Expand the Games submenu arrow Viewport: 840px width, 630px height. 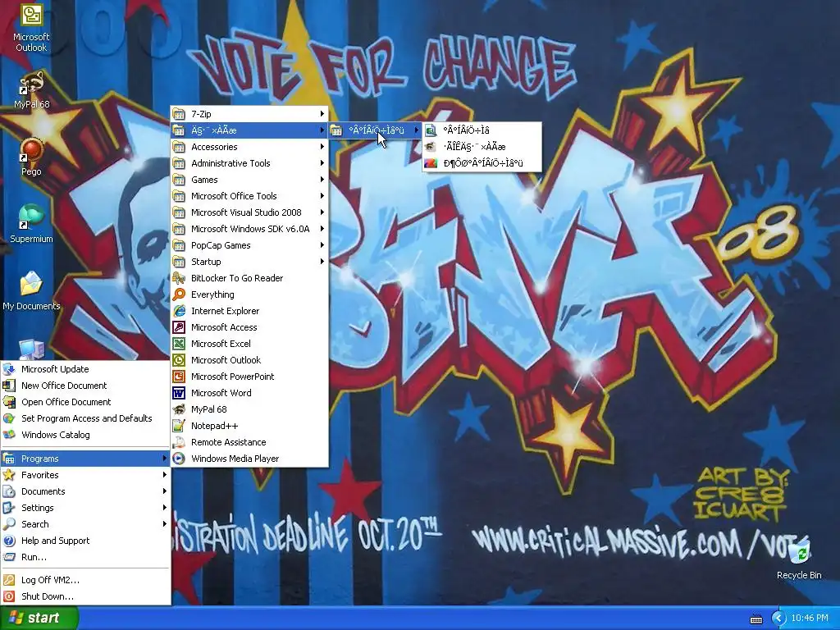322,180
